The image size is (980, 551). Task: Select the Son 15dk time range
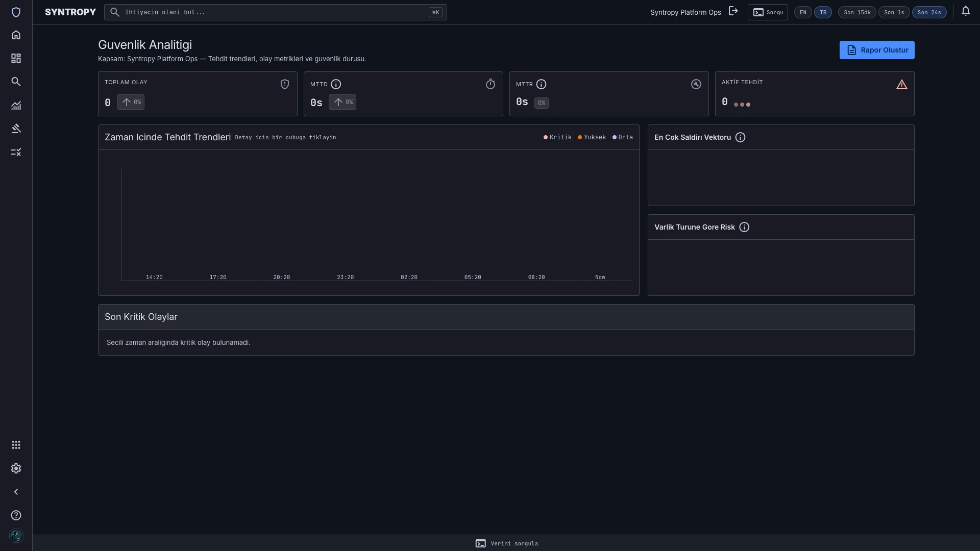tap(857, 12)
